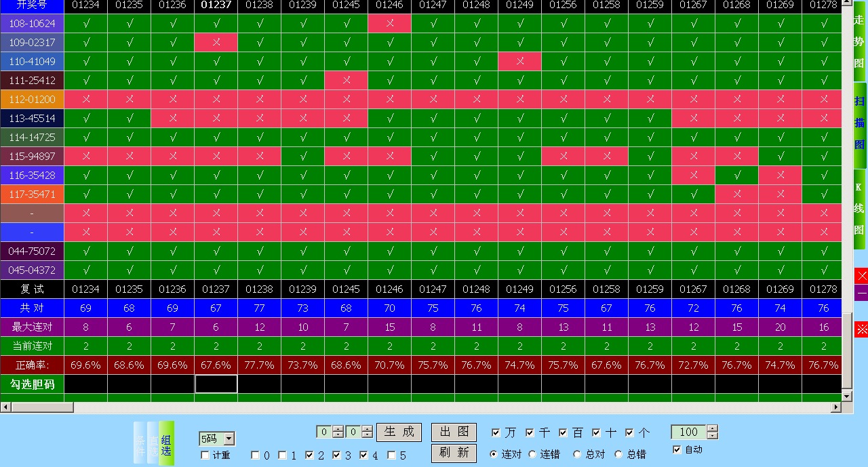
Task: Increase the 100 value with up arrow
Action: tap(712, 428)
